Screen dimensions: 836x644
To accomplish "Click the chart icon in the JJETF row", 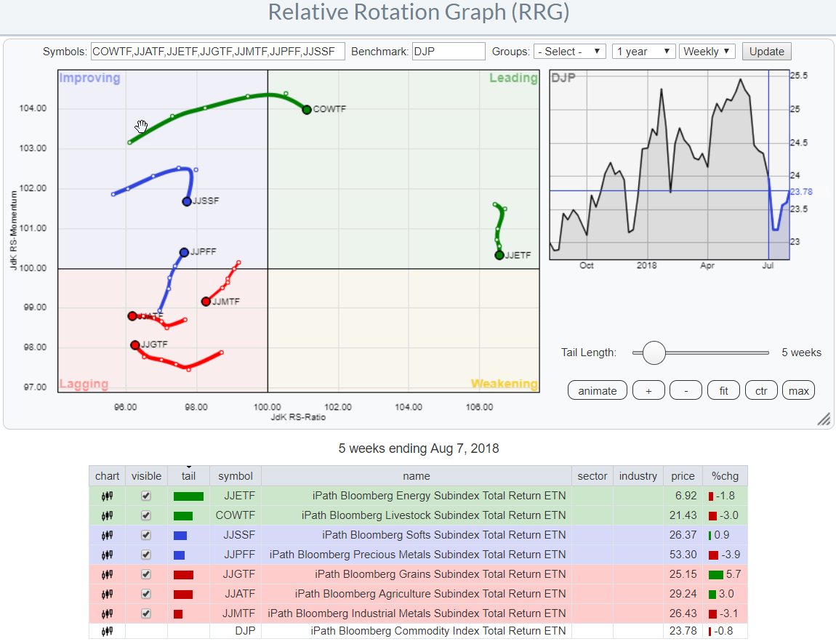I will (x=107, y=496).
